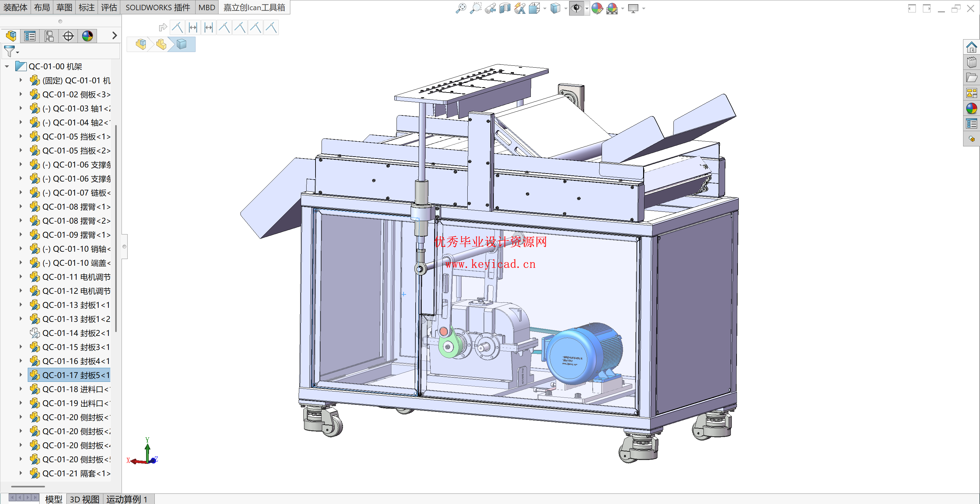The image size is (980, 504).
Task: Open the PropertyManager tab icon
Action: point(30,36)
